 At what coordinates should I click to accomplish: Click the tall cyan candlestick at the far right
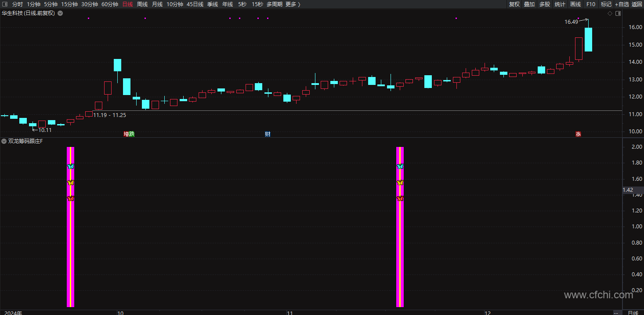(x=588, y=39)
